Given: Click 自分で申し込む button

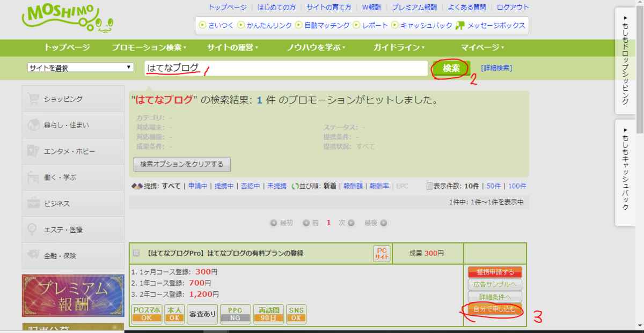Looking at the screenshot, I should (494, 309).
